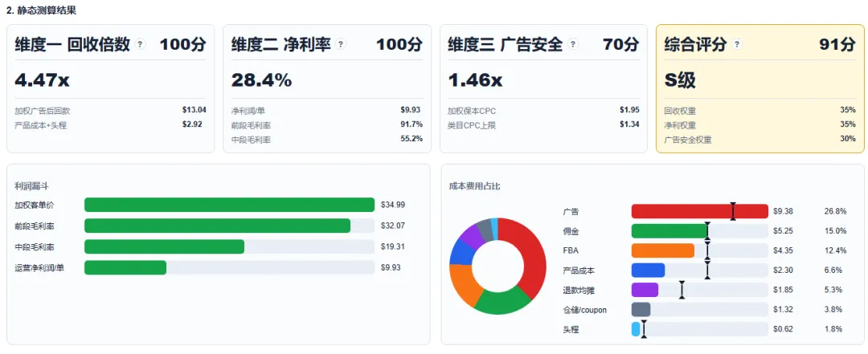868x354 pixels.
Task: Click the 产品成本+头程 label
Action: tap(40, 125)
